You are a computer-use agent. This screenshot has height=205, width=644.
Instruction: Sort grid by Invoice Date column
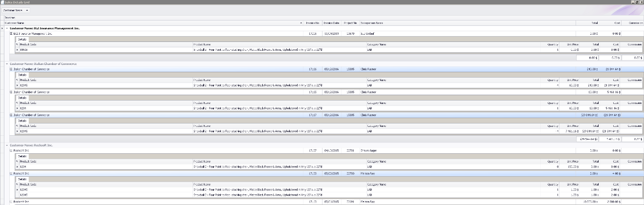[x=331, y=23]
